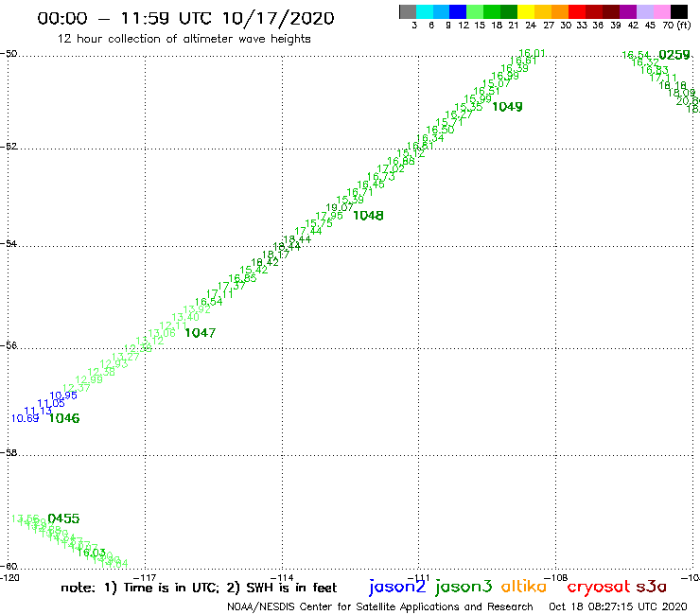The width and height of the screenshot is (700, 615).
Task: Click the blue 10.69 wave height value
Action: [x=25, y=418]
